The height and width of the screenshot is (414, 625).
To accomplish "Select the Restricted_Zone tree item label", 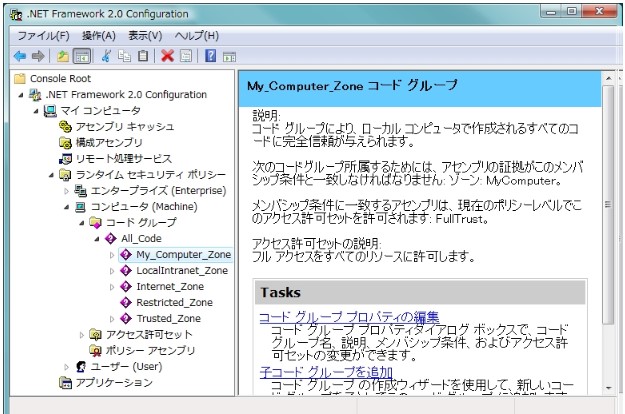I will click(x=175, y=302).
